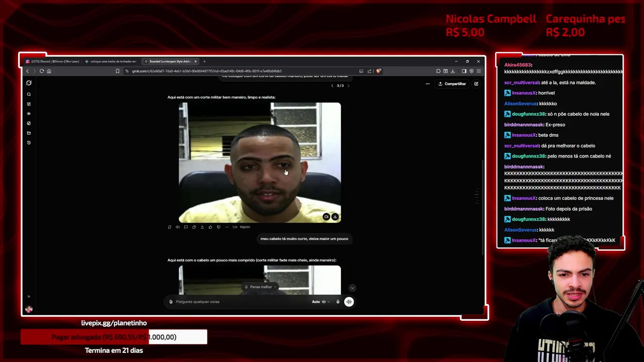Dislike the response with thumbs down
Image resolution: width=644 pixels, height=362 pixels.
tap(218, 227)
